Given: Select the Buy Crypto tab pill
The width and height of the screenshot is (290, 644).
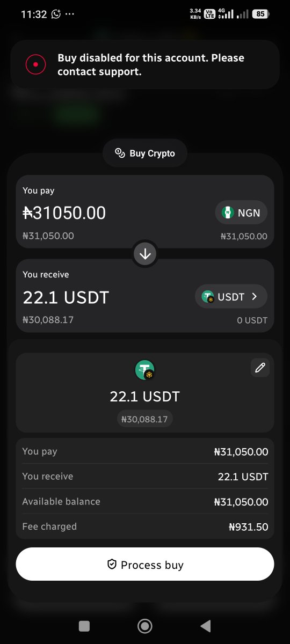Looking at the screenshot, I should tap(145, 153).
